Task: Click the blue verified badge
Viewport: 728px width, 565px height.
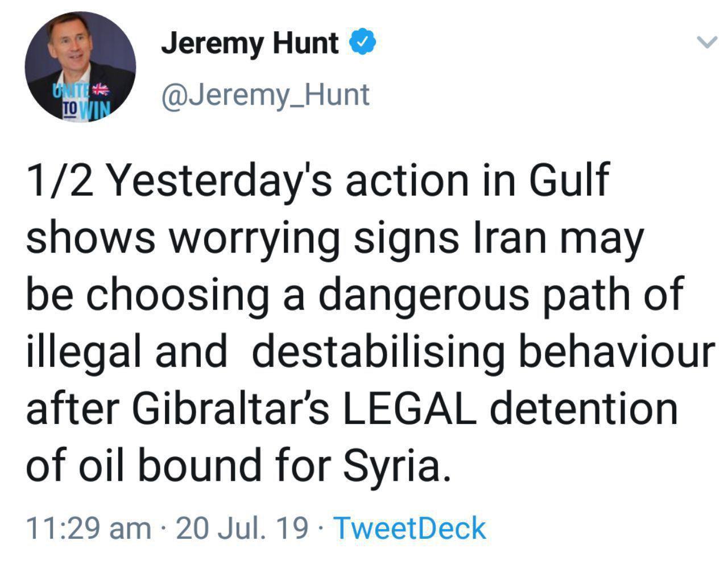Action: pos(362,43)
